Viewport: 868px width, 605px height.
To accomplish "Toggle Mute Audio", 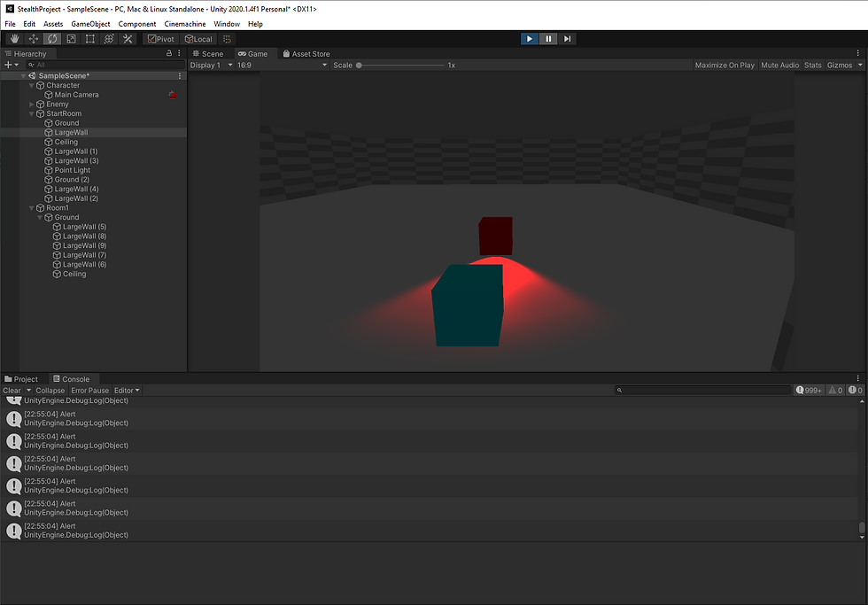I will pos(780,66).
